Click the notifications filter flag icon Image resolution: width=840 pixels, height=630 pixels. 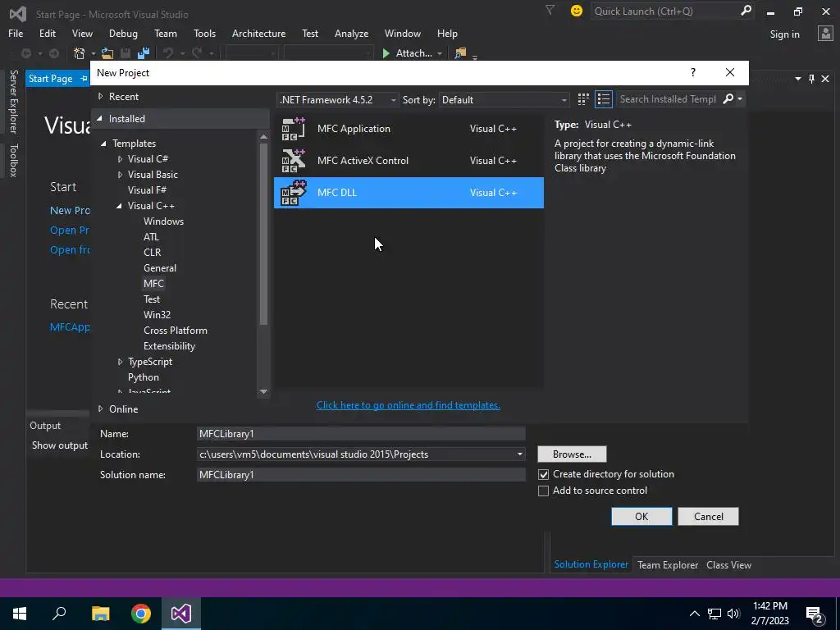[550, 10]
